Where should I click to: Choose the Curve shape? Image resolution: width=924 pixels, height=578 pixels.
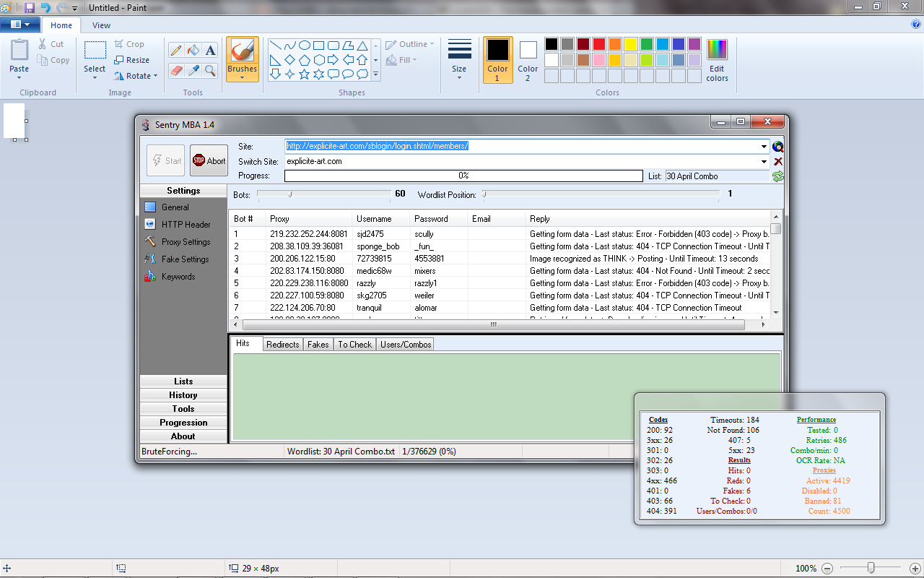289,45
